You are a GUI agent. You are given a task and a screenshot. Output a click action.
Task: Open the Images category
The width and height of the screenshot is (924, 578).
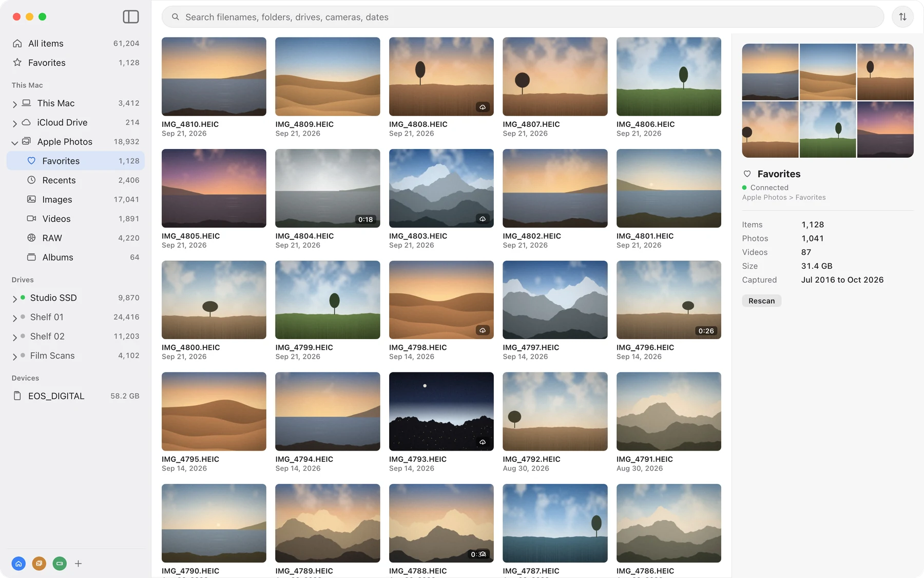coord(75,199)
